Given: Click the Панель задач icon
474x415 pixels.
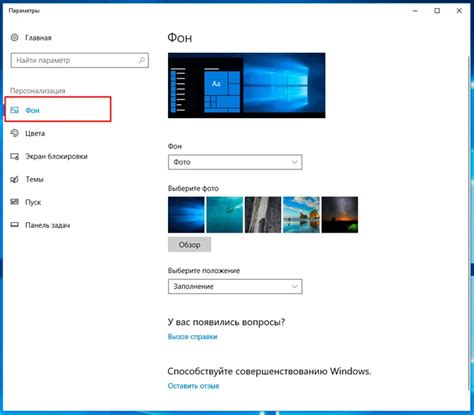Looking at the screenshot, I should point(14,225).
